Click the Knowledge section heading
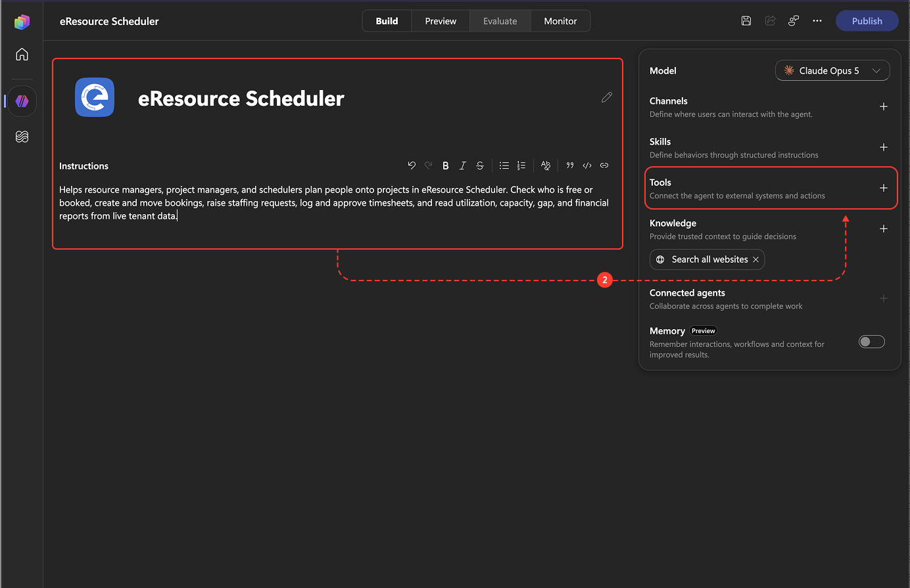This screenshot has height=588, width=910. (x=673, y=223)
